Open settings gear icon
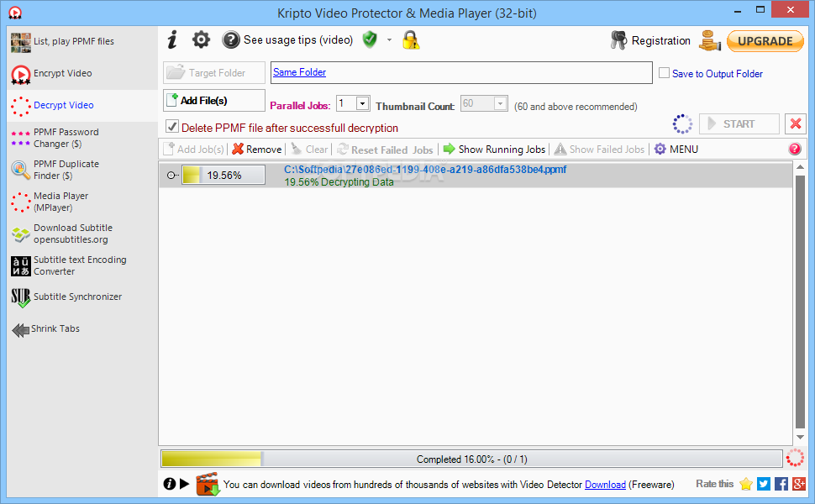This screenshot has width=815, height=504. pyautogui.click(x=201, y=39)
